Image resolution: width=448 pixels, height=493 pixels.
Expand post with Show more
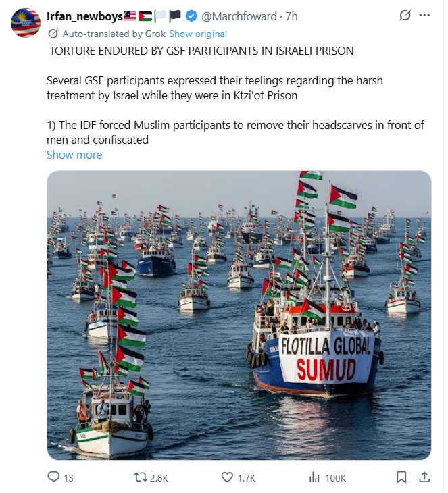74,155
